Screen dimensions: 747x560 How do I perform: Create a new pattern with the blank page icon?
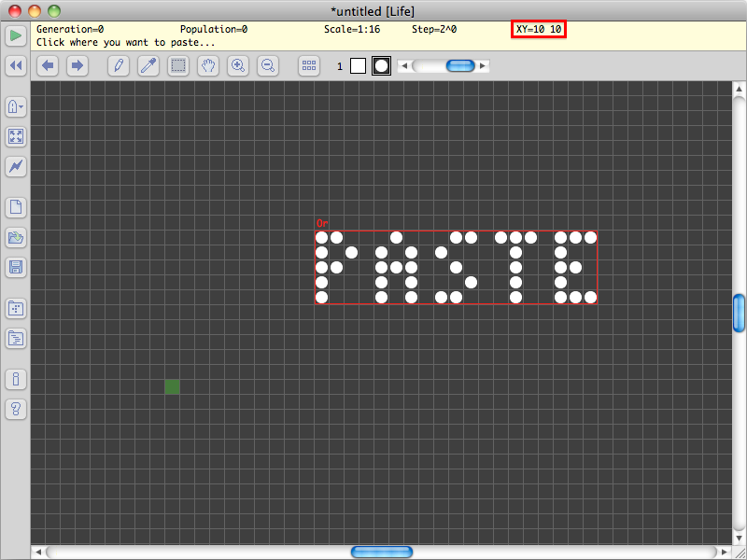16,207
